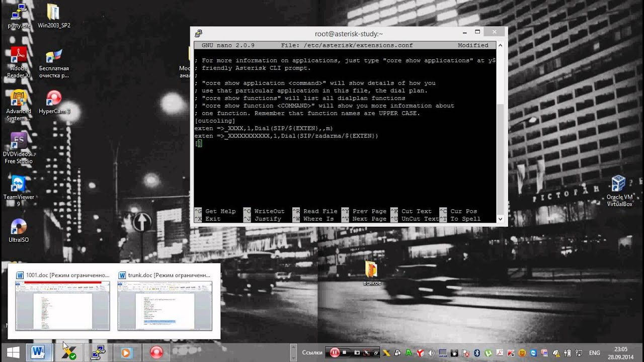Switch to the PuTTY taskbar button

coord(97,352)
